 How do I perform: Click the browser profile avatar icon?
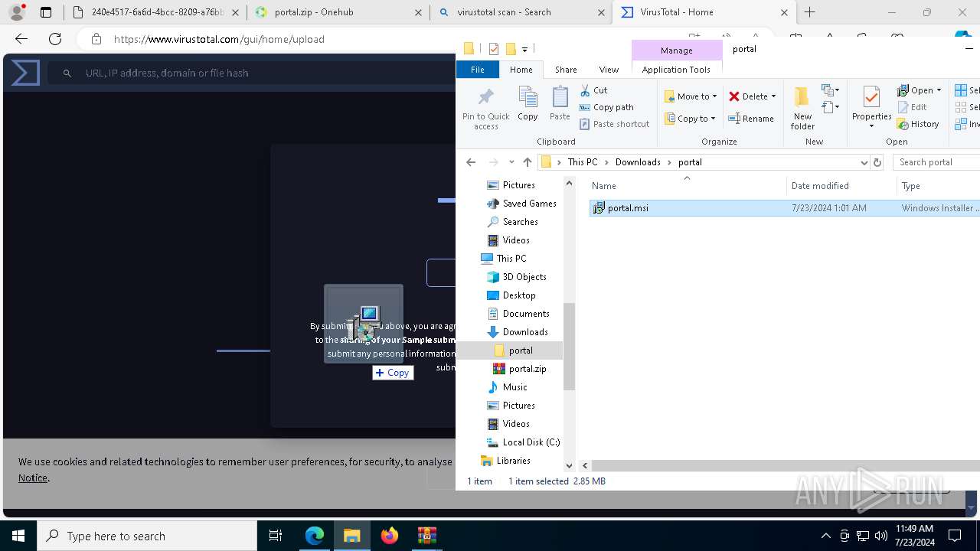17,12
